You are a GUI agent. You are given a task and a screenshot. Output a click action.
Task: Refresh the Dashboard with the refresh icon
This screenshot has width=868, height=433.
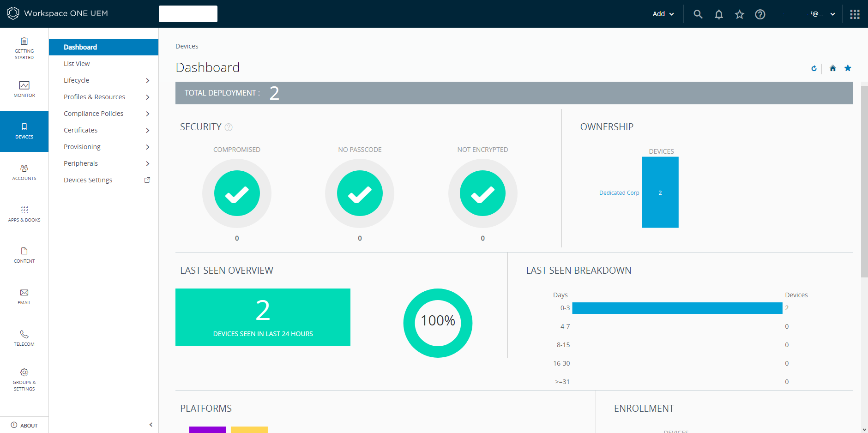814,68
